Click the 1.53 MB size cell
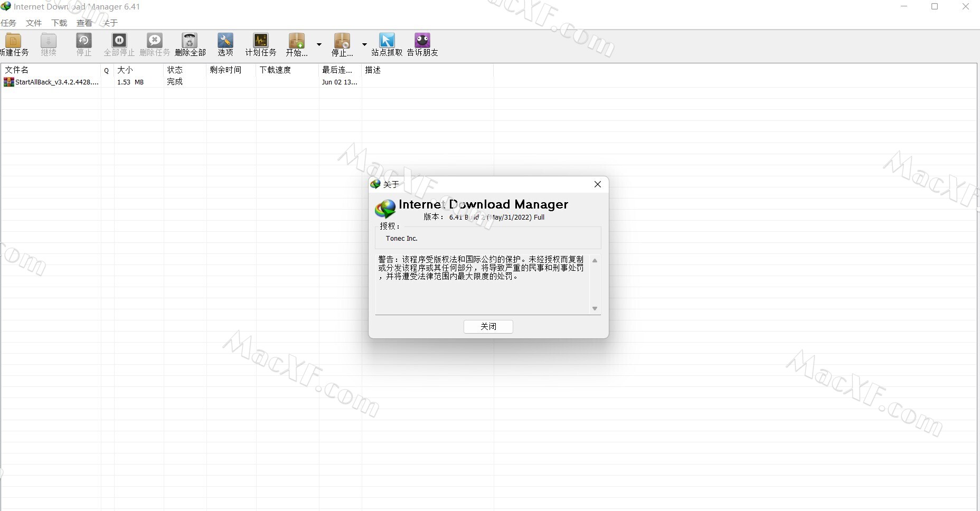The height and width of the screenshot is (511, 980). [x=130, y=82]
